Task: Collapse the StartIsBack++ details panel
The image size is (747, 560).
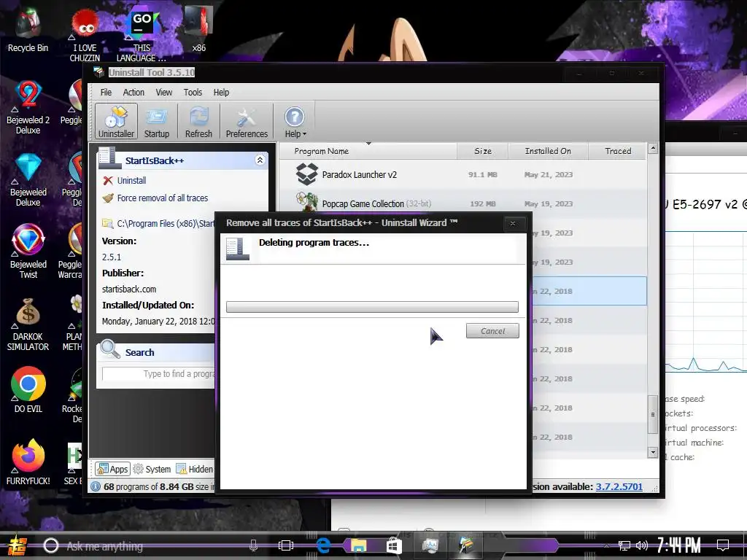Action: [x=260, y=160]
